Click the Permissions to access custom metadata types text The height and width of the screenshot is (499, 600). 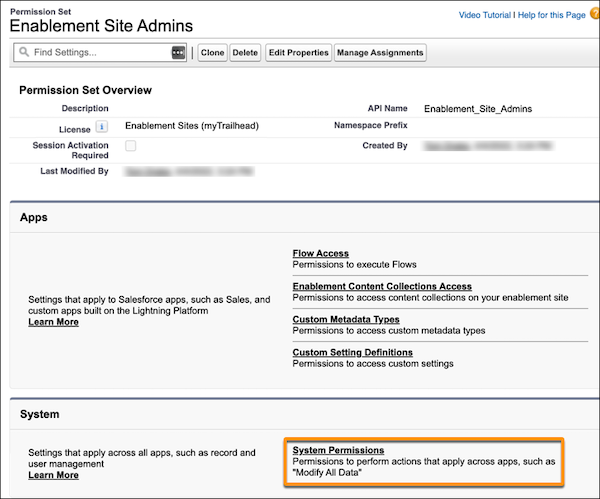click(x=389, y=331)
